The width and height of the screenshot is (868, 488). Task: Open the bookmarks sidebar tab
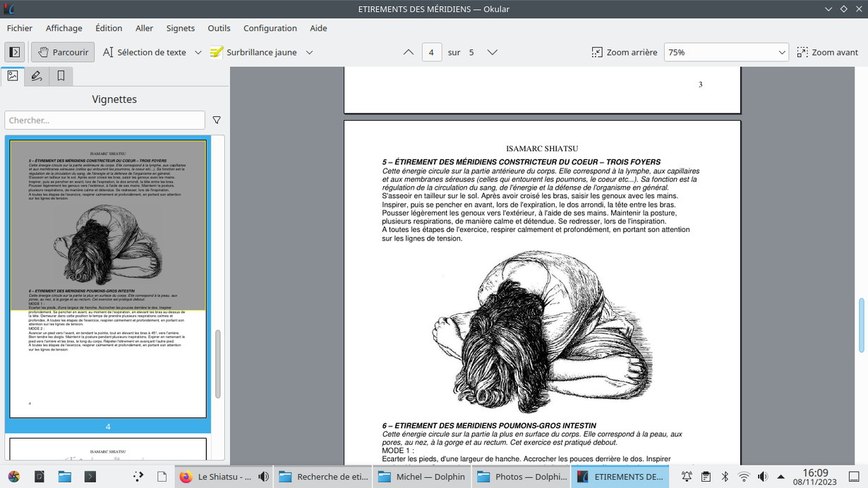tap(61, 76)
